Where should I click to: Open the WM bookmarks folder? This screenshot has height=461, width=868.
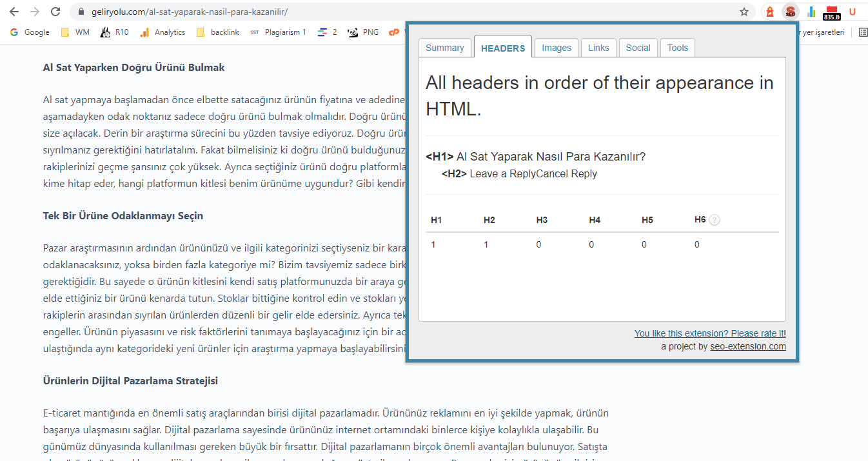coord(75,32)
